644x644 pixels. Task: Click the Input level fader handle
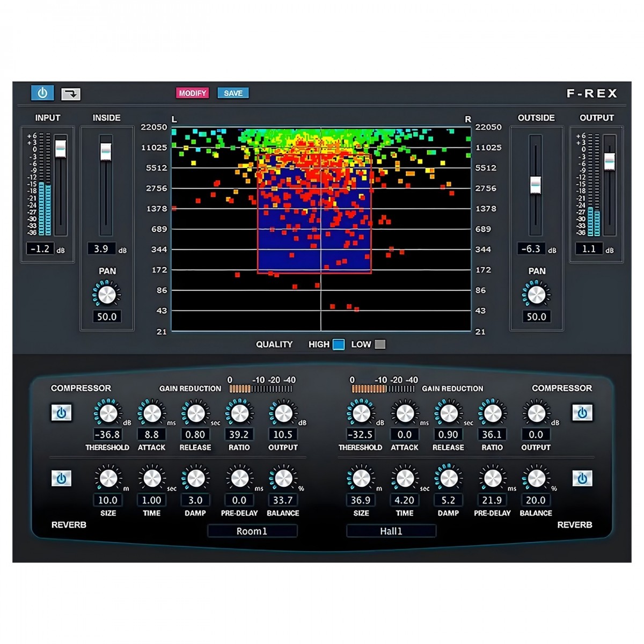coord(61,148)
